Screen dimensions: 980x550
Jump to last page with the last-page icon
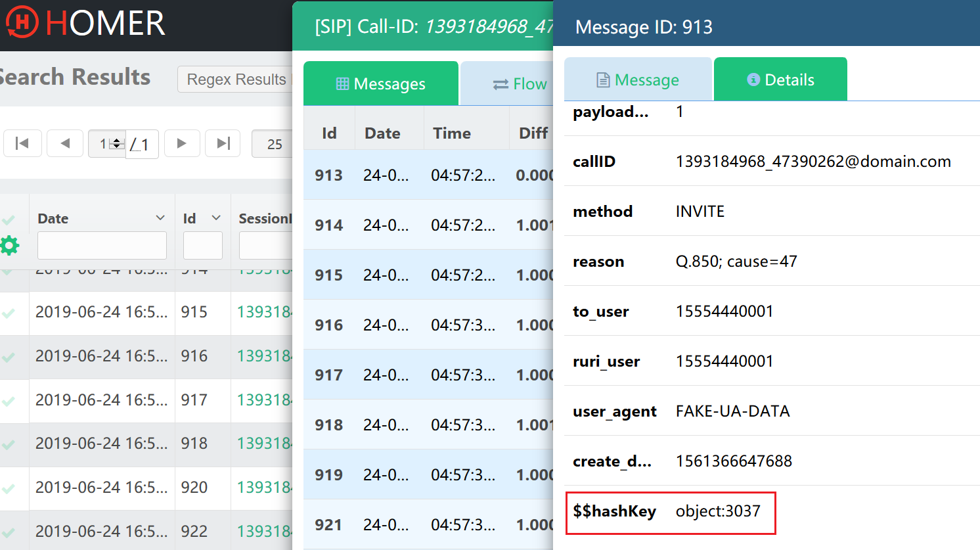(223, 143)
